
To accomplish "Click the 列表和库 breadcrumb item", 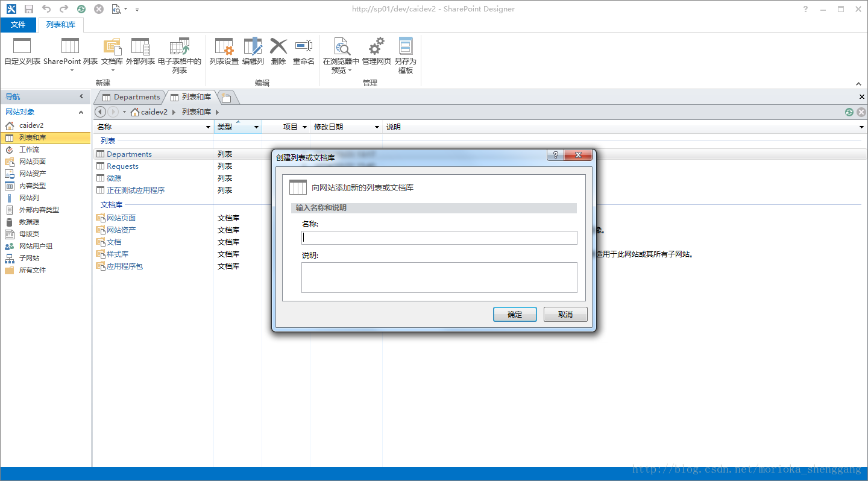I will click(197, 112).
